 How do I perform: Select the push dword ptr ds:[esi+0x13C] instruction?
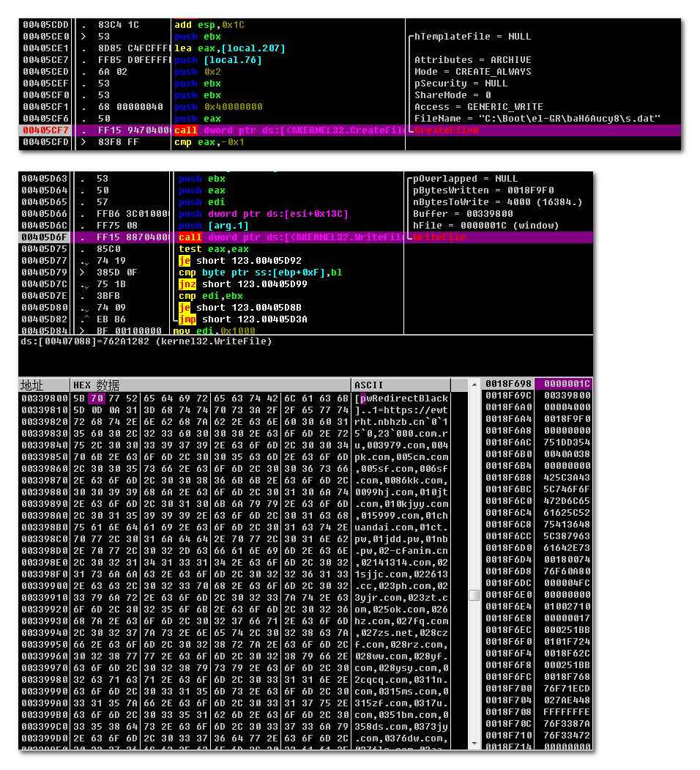(x=263, y=214)
